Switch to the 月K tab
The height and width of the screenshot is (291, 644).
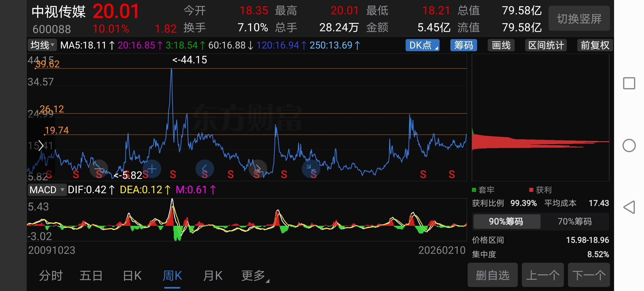(x=213, y=276)
